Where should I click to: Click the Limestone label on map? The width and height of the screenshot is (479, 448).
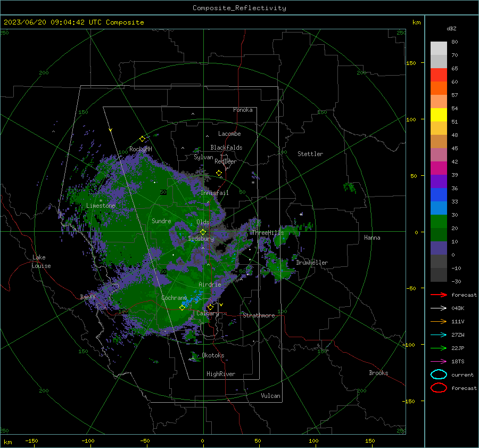coord(101,206)
